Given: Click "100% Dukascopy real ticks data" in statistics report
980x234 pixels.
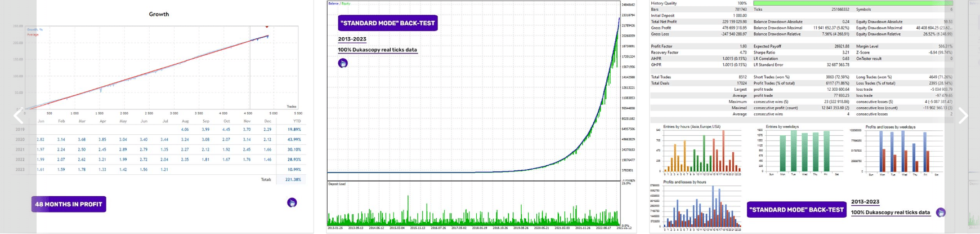Looking at the screenshot, I should click(890, 213).
